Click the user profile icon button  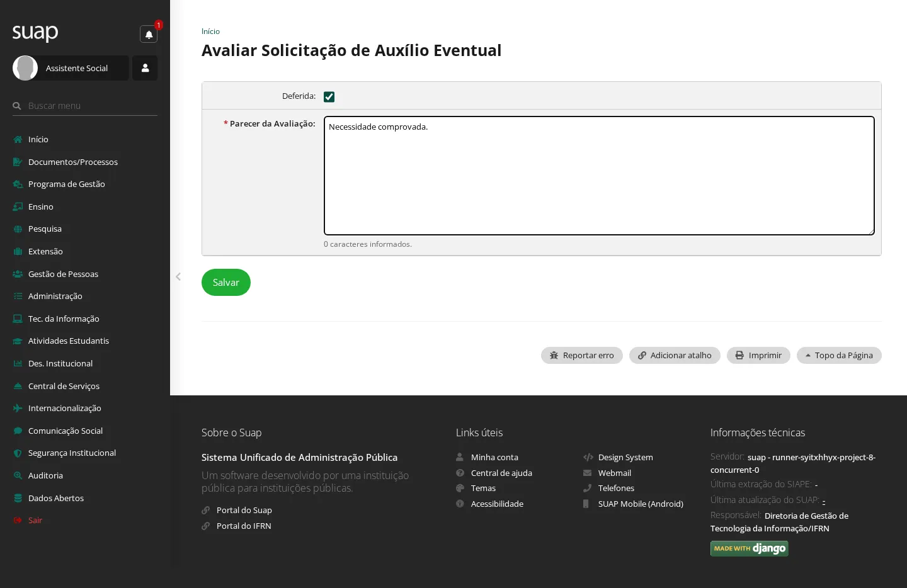tap(145, 68)
